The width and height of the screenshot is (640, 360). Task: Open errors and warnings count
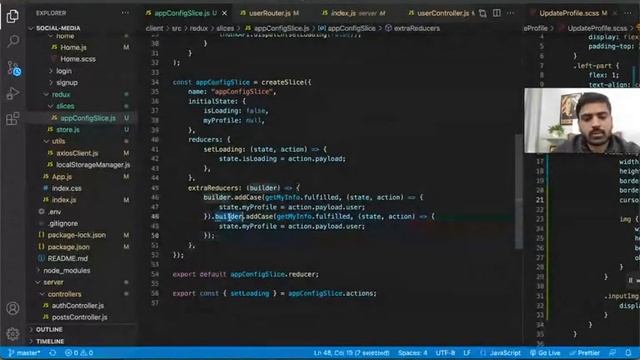tap(79, 353)
